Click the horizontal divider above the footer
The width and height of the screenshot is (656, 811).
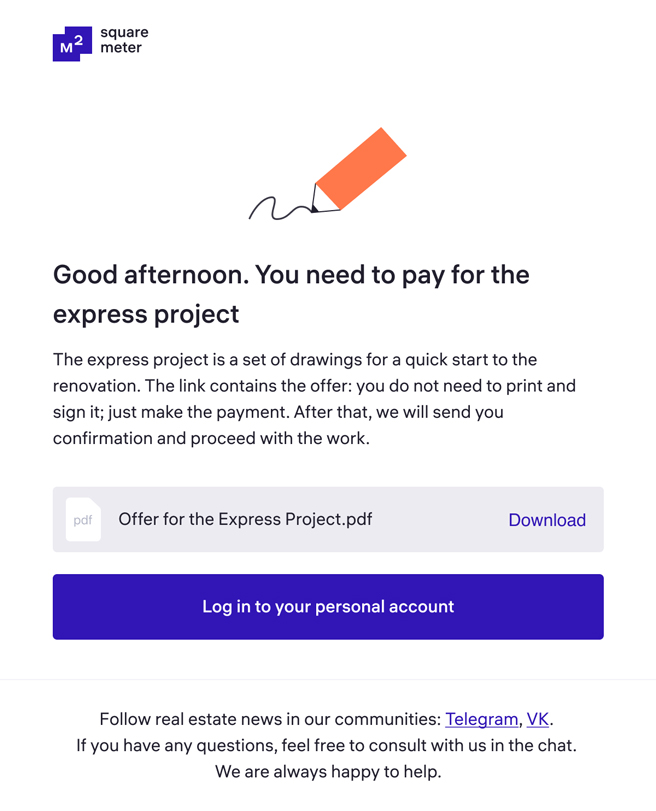(328, 680)
